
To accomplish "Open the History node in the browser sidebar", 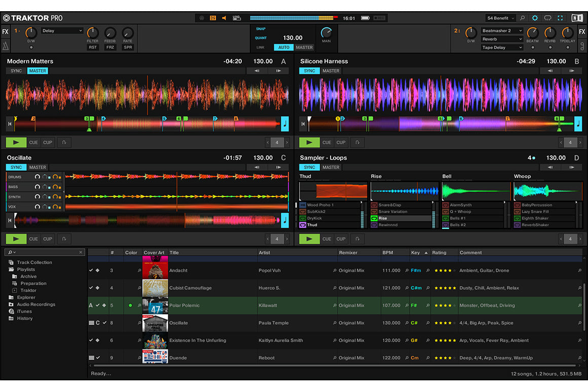I will click(x=25, y=318).
